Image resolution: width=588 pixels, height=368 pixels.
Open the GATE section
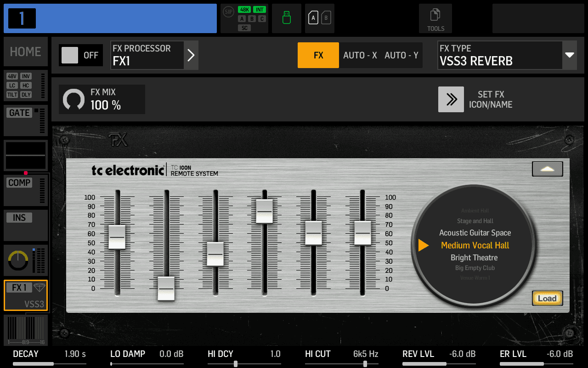point(26,121)
